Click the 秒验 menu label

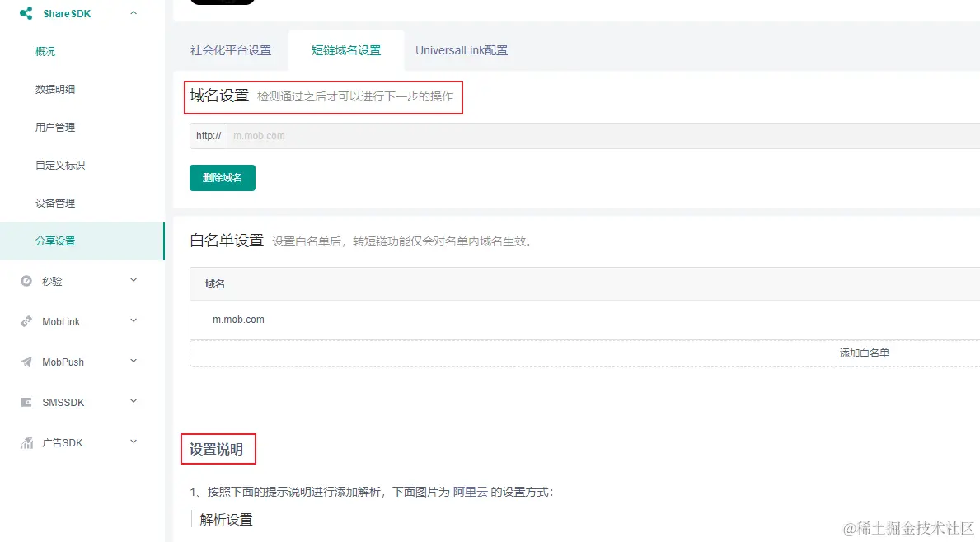(x=52, y=282)
